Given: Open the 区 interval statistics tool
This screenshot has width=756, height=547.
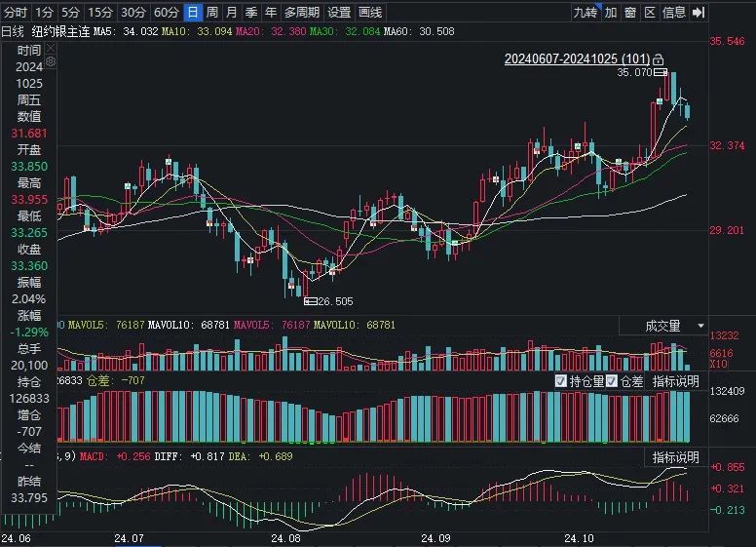Looking at the screenshot, I should tap(650, 13).
